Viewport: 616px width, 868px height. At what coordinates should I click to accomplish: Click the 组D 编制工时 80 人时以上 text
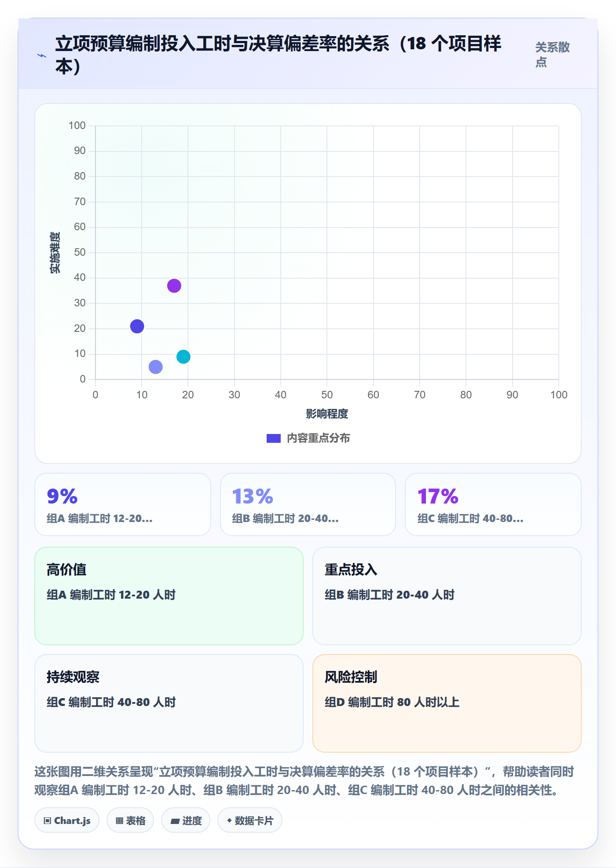click(x=392, y=702)
